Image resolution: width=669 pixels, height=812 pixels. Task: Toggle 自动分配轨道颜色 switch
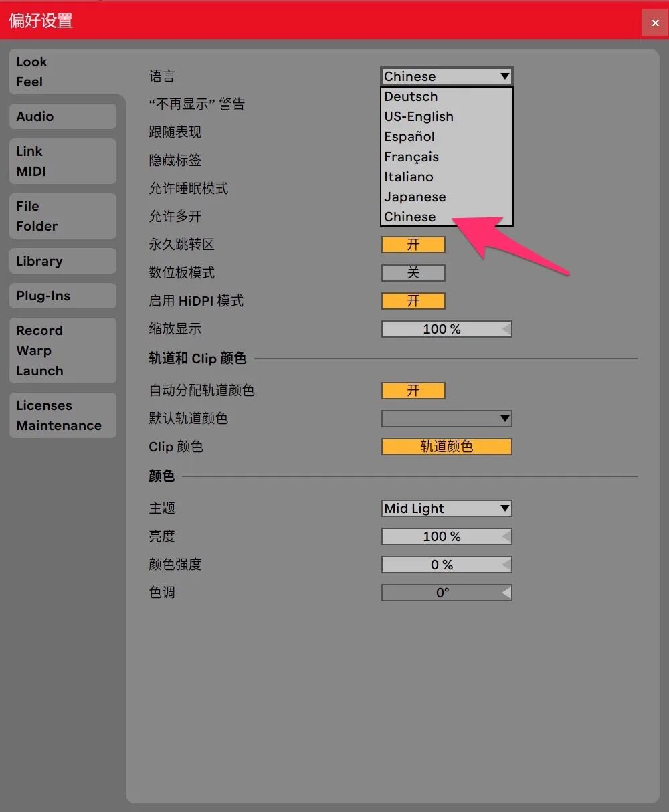click(x=413, y=391)
